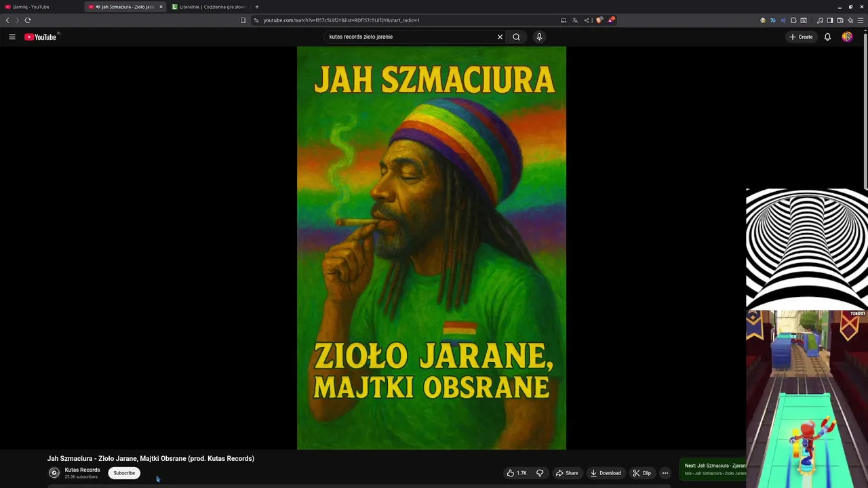Switch to the Bamliq - YouTube tab
This screenshot has height=488, width=868.
(x=41, y=7)
